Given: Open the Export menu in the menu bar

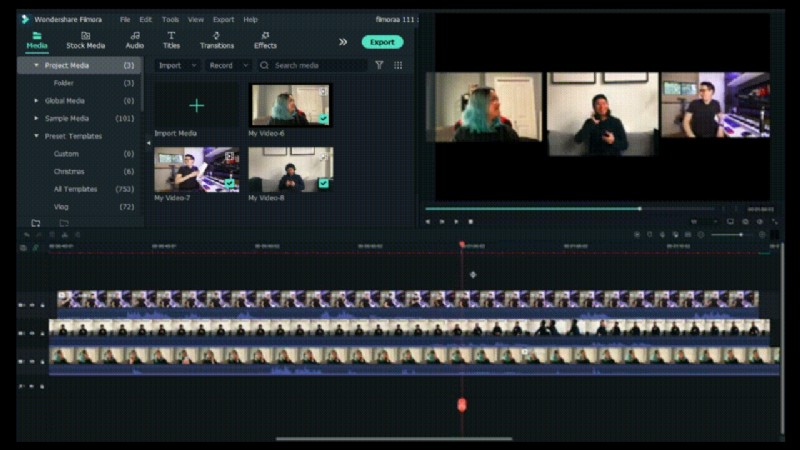Looking at the screenshot, I should point(223,19).
